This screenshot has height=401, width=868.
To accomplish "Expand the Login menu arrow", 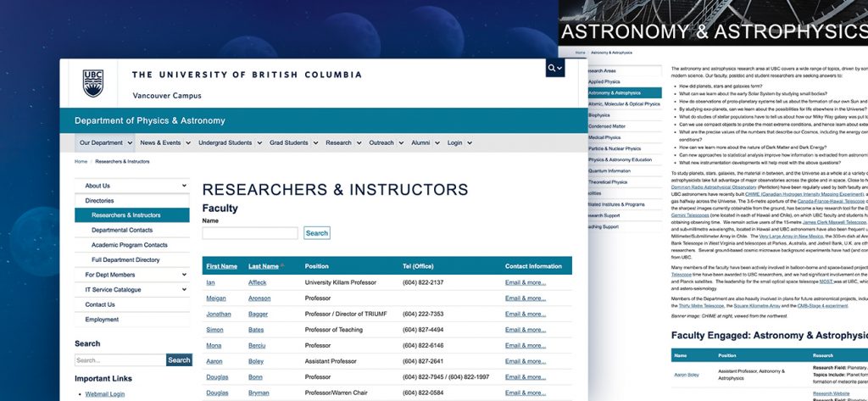I will click(470, 143).
